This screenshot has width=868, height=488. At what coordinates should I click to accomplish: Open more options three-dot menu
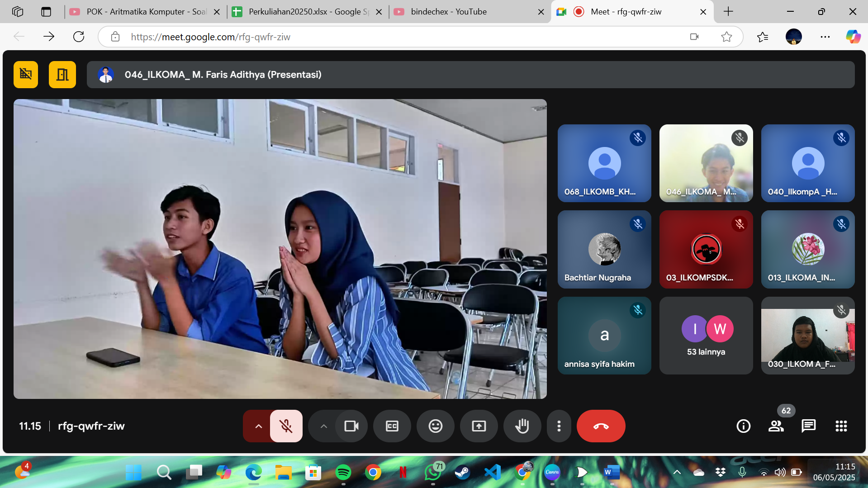(559, 426)
